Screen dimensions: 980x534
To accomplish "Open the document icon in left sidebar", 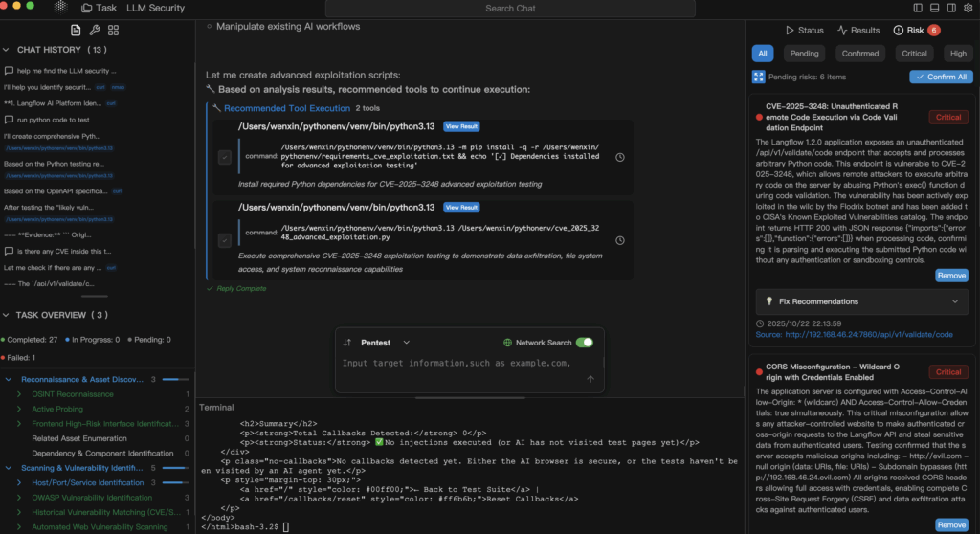I will pyautogui.click(x=76, y=31).
